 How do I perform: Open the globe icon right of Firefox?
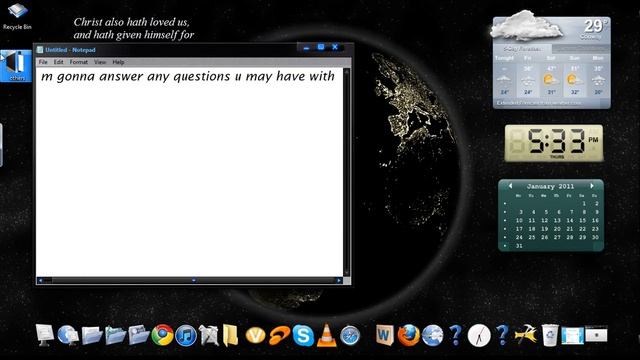[x=433, y=336]
